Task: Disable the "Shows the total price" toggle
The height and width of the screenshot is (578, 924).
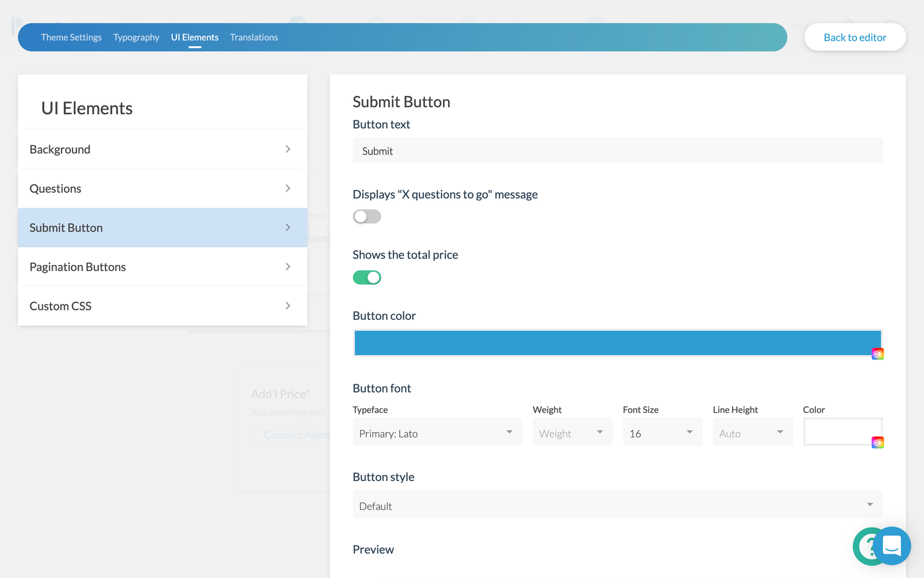Action: 367,277
